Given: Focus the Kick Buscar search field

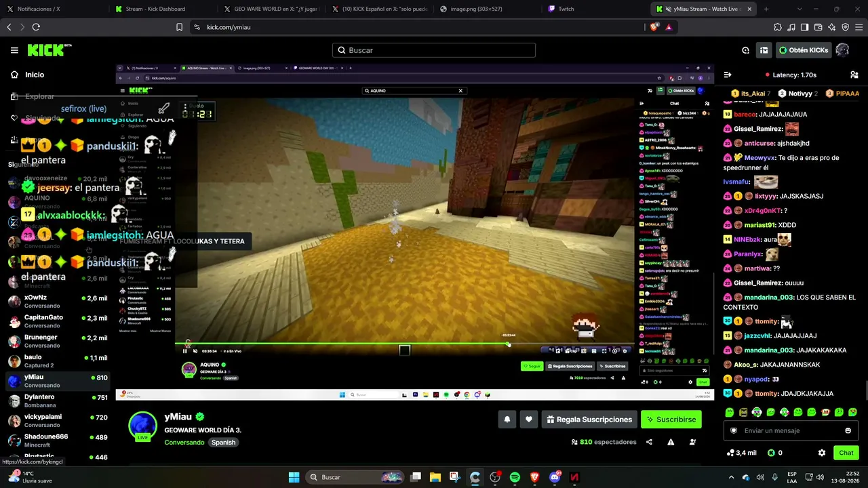Looking at the screenshot, I should [434, 50].
